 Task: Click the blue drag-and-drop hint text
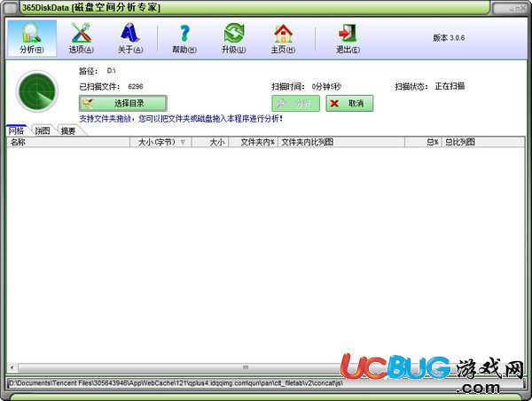181,119
